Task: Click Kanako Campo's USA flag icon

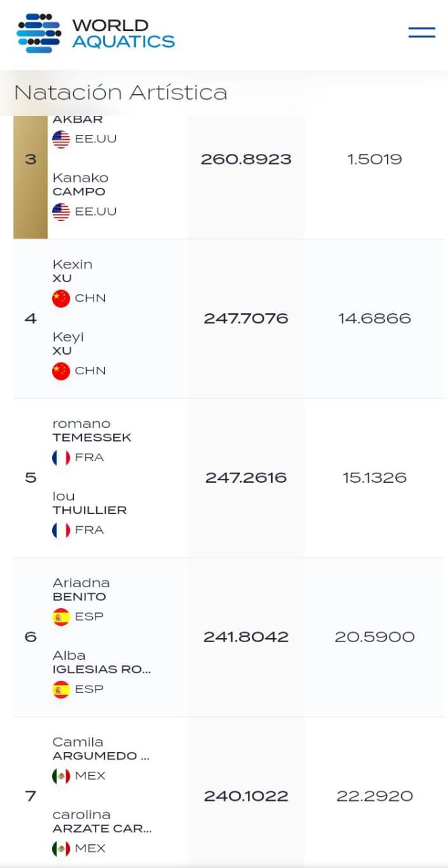Action: tap(61, 212)
